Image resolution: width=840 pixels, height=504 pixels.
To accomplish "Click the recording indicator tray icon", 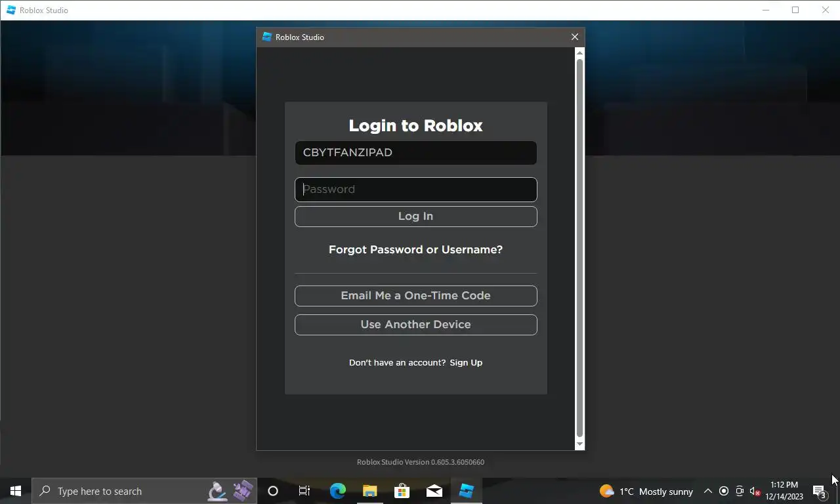I will [x=724, y=491].
